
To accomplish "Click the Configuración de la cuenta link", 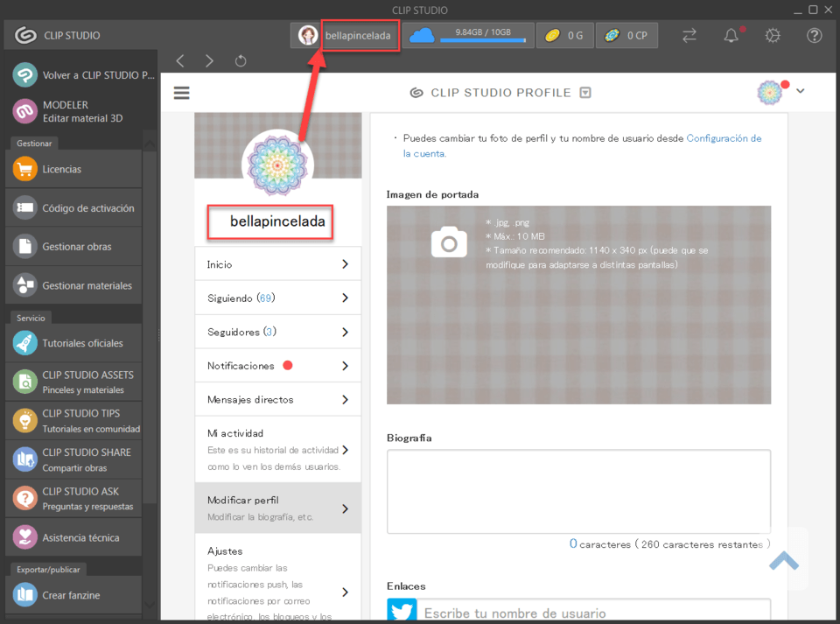I will (723, 138).
